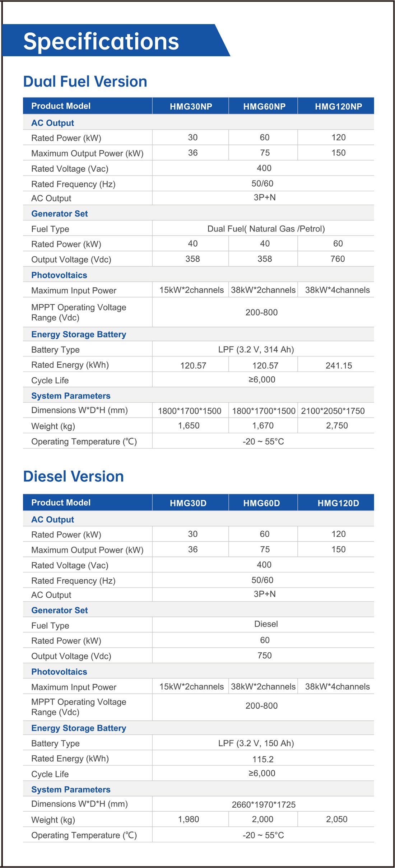
Task: Select the 2100*2050*1750 dimensions cell
Action: [x=333, y=411]
